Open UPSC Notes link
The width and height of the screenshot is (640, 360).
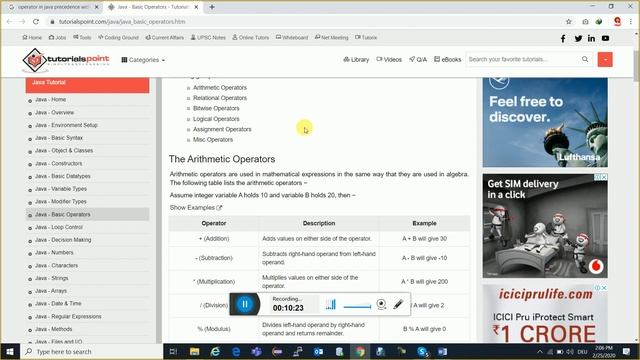point(208,38)
